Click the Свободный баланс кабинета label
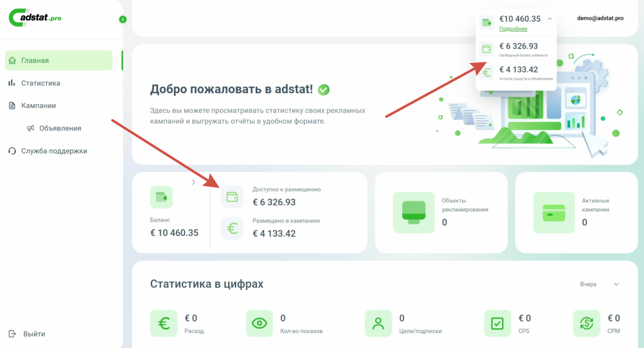The image size is (644, 348). click(x=523, y=55)
